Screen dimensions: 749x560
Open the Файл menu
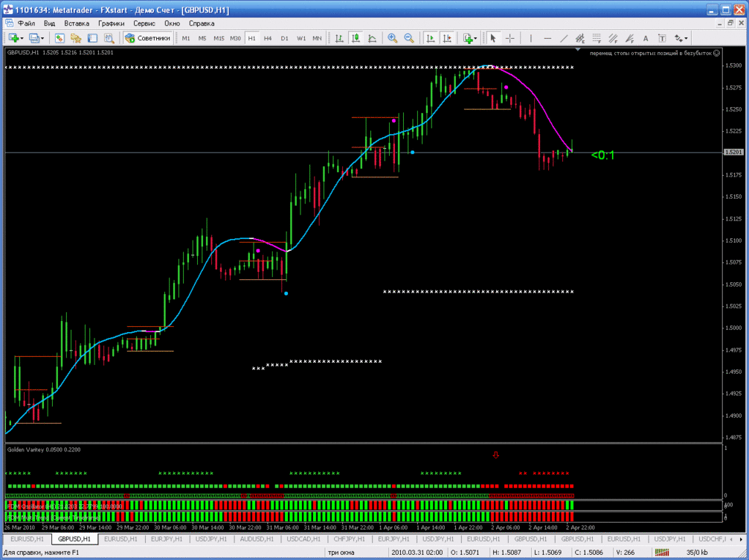click(x=26, y=23)
